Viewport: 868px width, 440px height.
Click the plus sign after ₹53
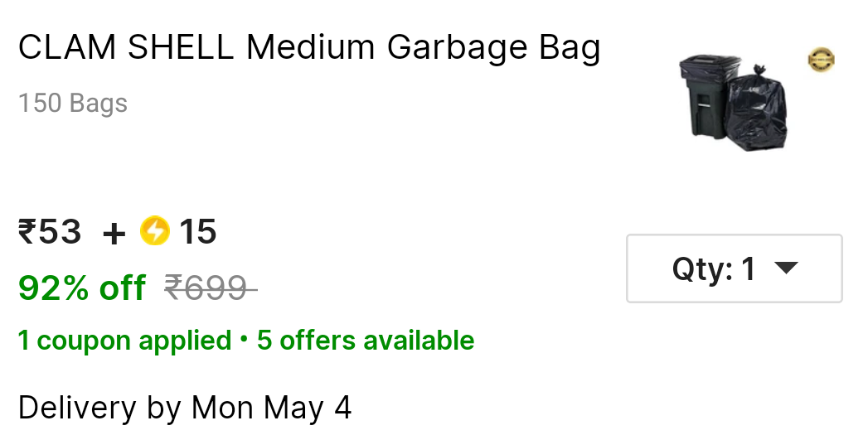pos(114,233)
